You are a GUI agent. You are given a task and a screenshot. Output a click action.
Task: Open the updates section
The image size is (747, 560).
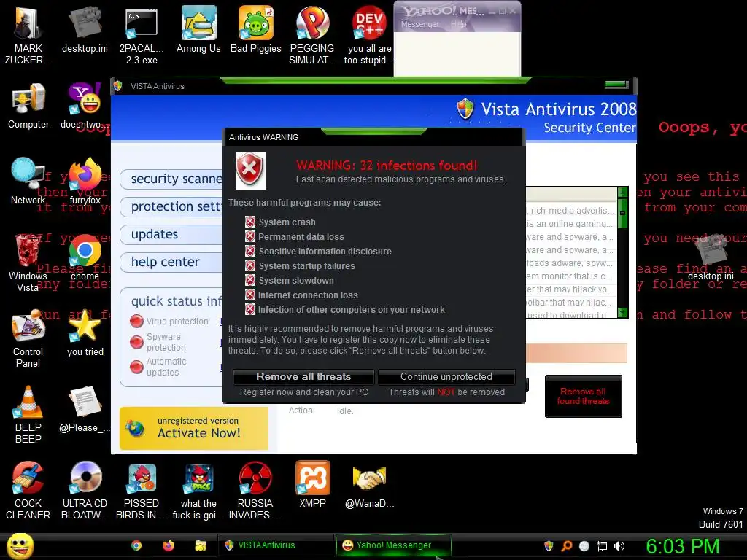point(171,234)
